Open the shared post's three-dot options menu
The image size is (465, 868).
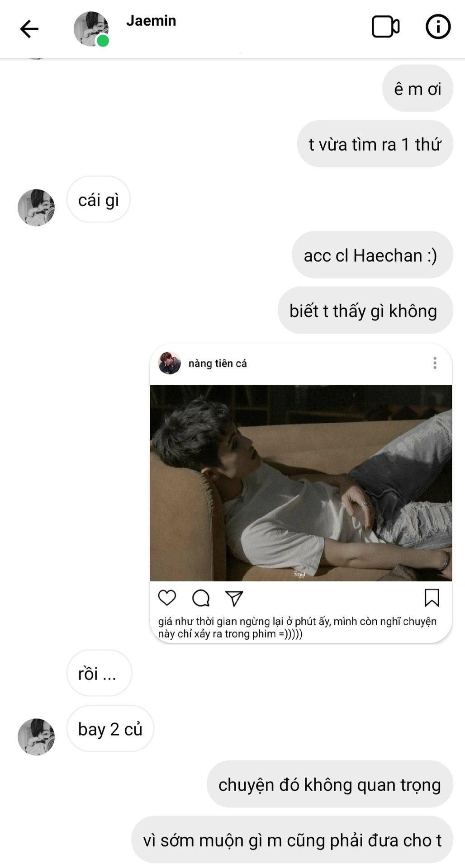point(435,363)
